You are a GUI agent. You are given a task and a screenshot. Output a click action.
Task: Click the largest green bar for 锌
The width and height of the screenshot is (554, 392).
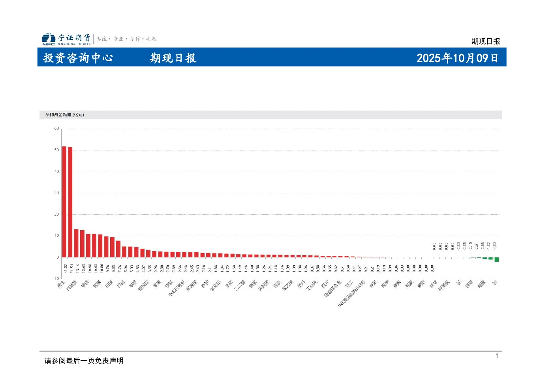coord(497,259)
